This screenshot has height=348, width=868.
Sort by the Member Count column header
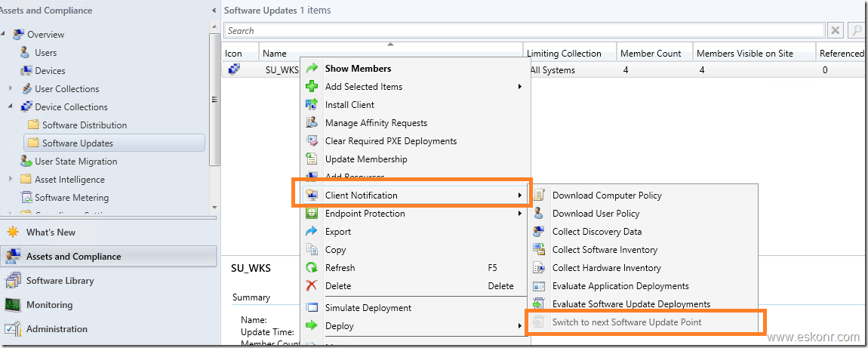[x=650, y=54]
